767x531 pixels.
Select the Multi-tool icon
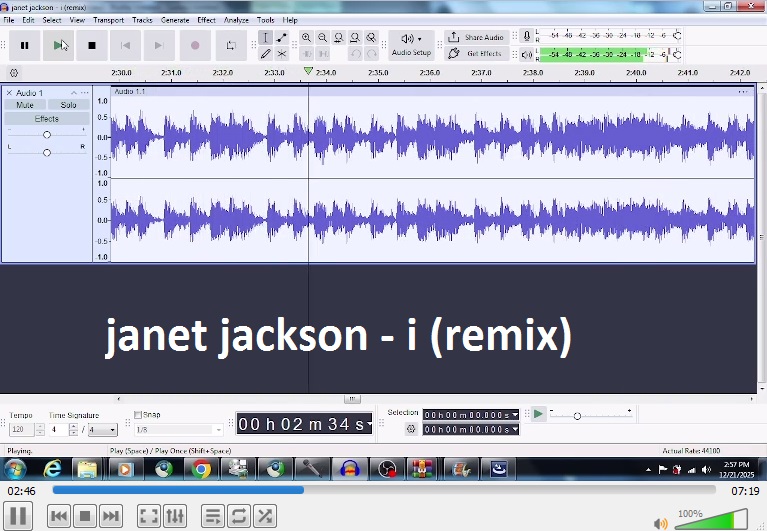tap(282, 54)
